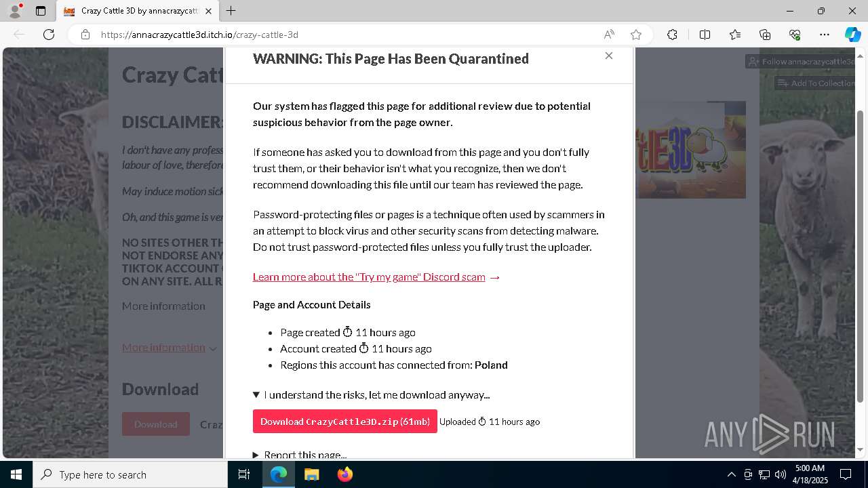Click the 'Page created 11 hours ago' entry
This screenshot has height=488, width=868.
tap(348, 332)
